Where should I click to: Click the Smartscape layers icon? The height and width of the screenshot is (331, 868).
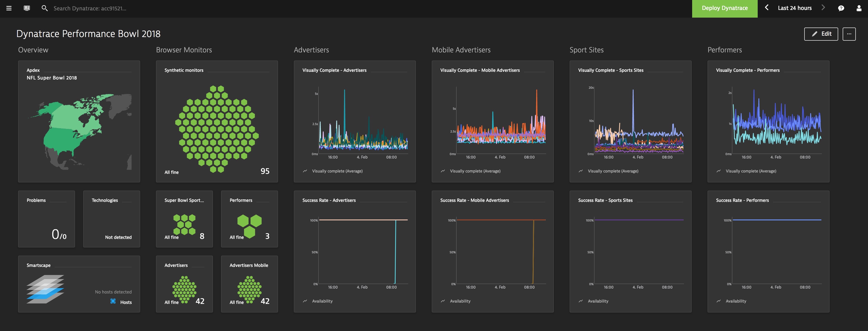(45, 289)
